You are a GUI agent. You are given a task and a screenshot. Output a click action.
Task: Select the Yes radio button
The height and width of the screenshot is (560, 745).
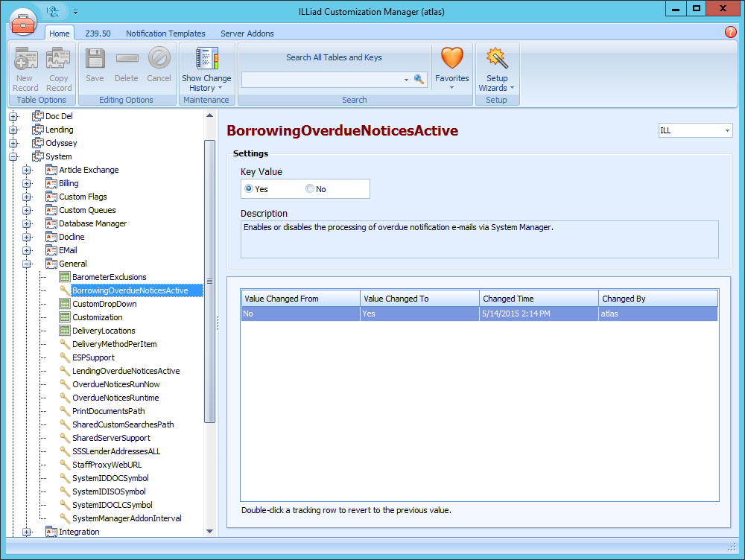pos(249,189)
